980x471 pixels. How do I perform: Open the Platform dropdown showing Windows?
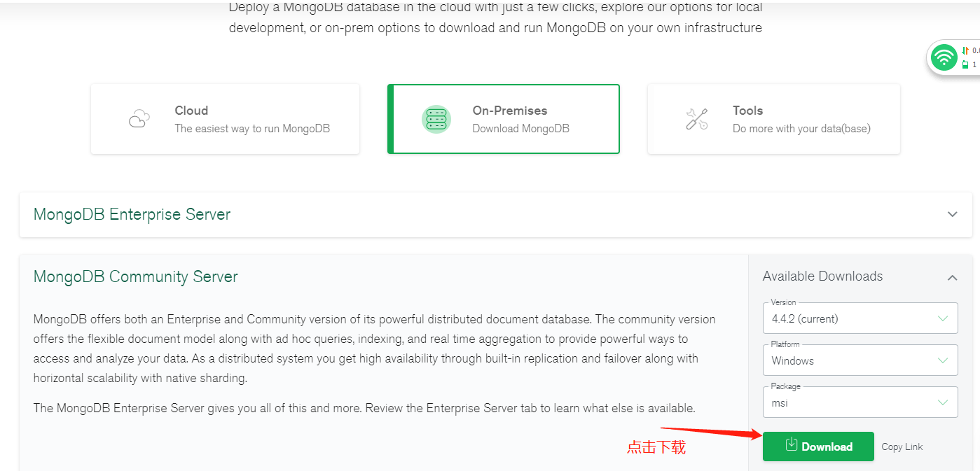click(x=860, y=360)
